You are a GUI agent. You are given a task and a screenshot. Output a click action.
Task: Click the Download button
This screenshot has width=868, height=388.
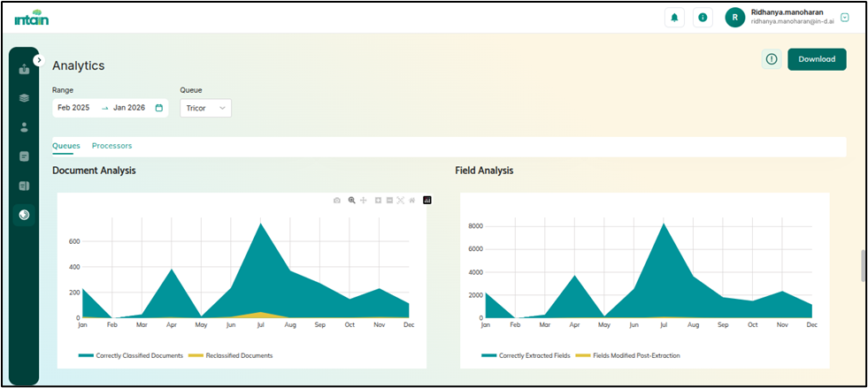816,59
